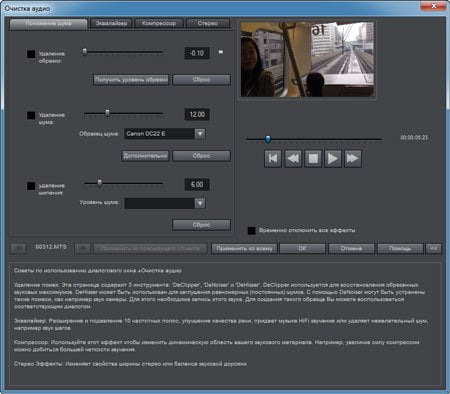Go to previous object arrow beside 00312.MTS
Image resolution: width=450 pixels, height=394 pixels.
(18, 248)
